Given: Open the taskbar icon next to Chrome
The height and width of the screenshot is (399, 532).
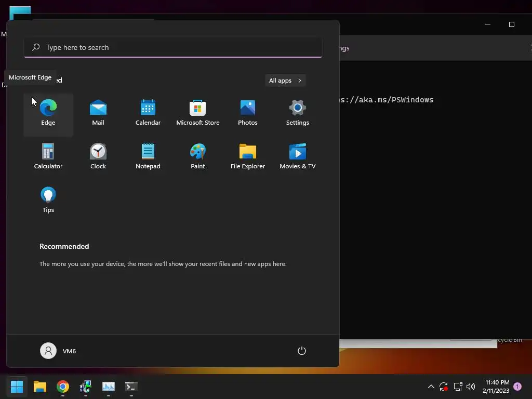Looking at the screenshot, I should [x=86, y=387].
